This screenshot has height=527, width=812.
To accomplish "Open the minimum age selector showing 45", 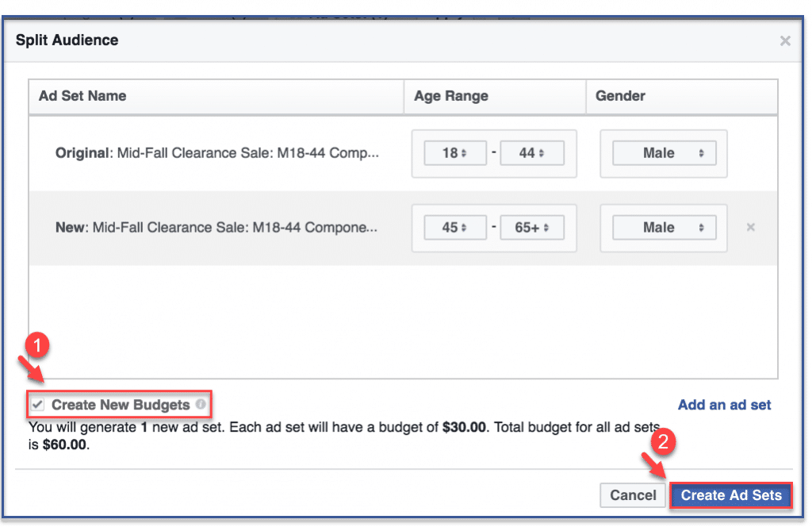I will pos(454,228).
